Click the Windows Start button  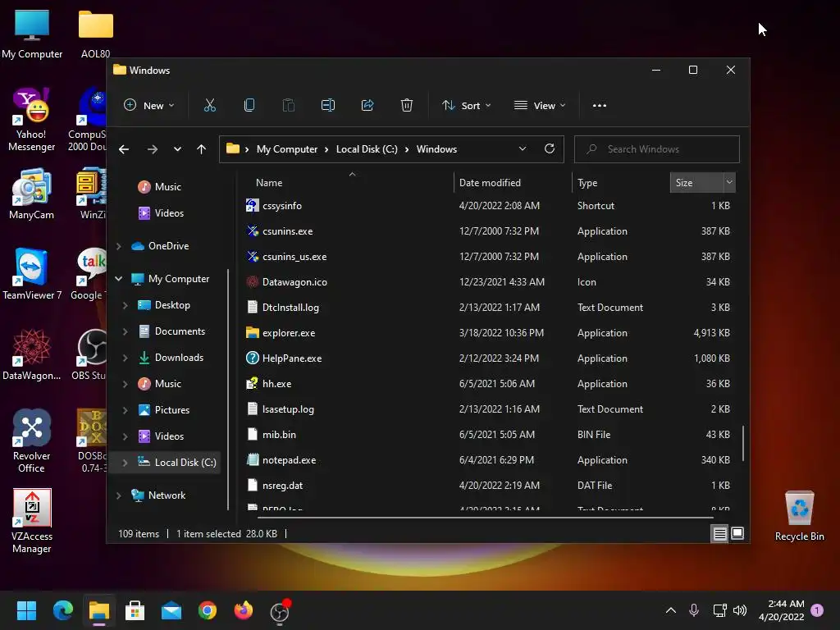26,610
